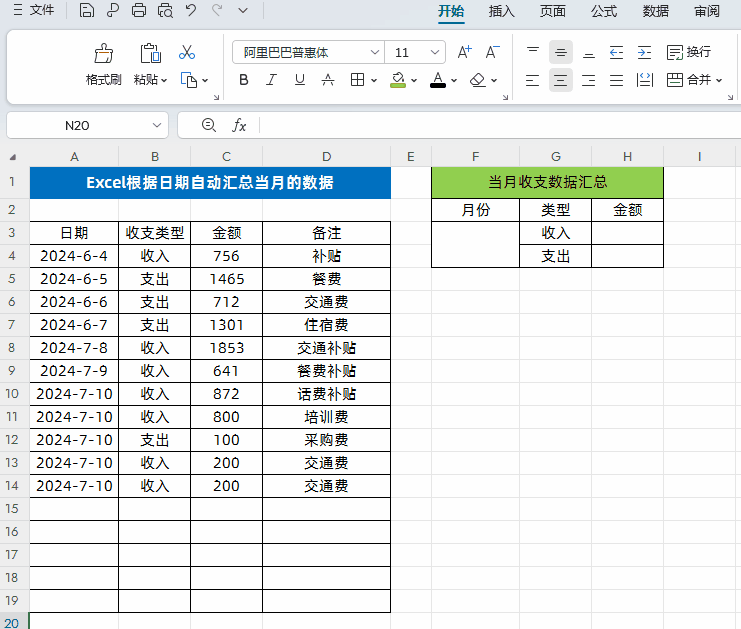Align text right
Viewport: 741px width, 629px height.
click(x=589, y=80)
